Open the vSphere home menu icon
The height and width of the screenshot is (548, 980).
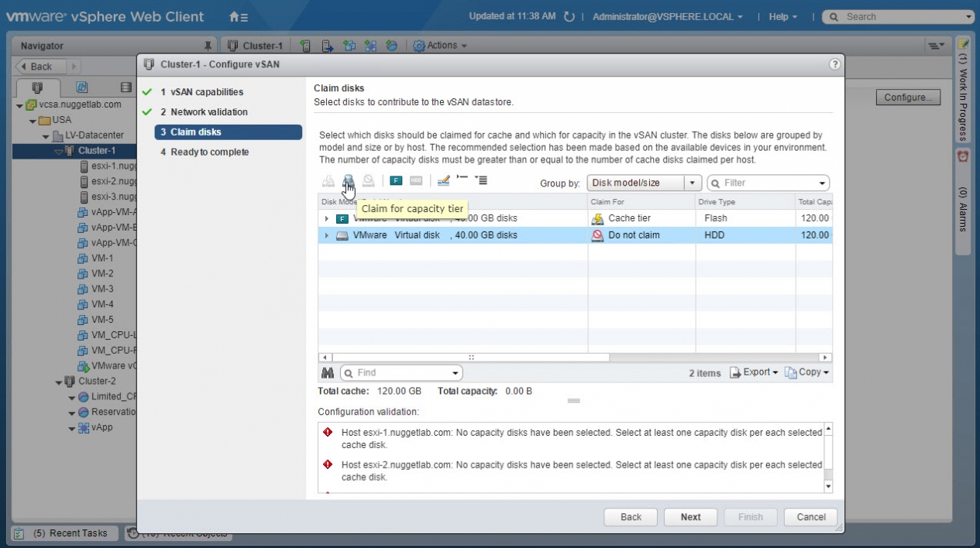pos(239,17)
